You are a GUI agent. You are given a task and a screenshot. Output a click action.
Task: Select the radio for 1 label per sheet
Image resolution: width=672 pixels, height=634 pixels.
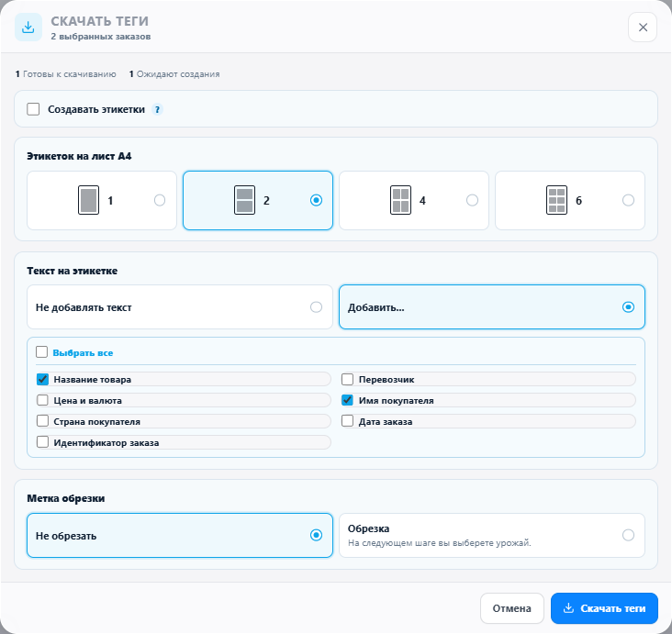160,200
